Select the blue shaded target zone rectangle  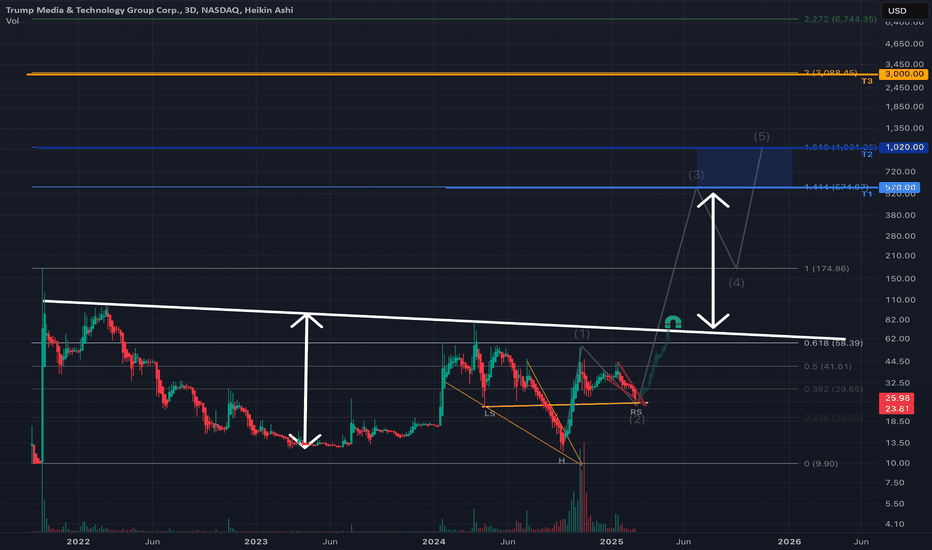click(x=745, y=168)
